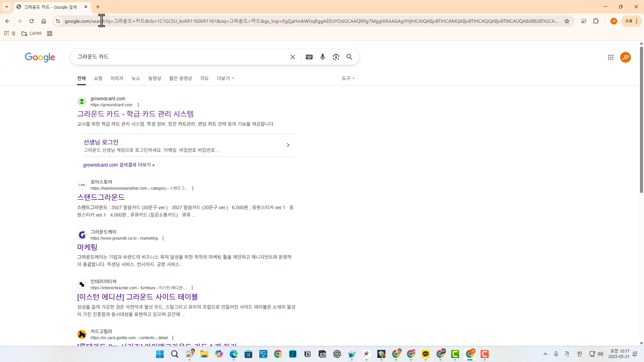Open the on-screen keyboard input tool
Screen dimensions: 644x362
[309, 57]
